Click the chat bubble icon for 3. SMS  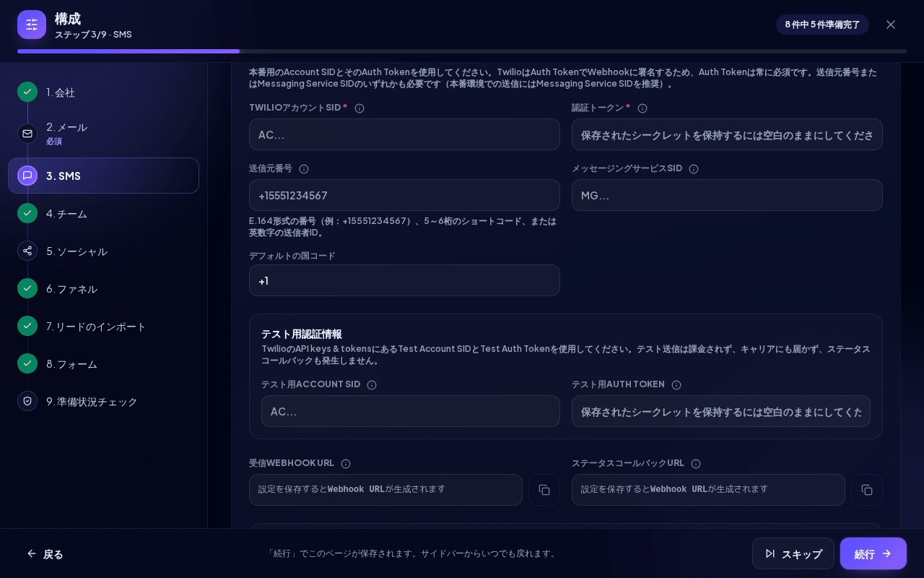[x=27, y=176]
